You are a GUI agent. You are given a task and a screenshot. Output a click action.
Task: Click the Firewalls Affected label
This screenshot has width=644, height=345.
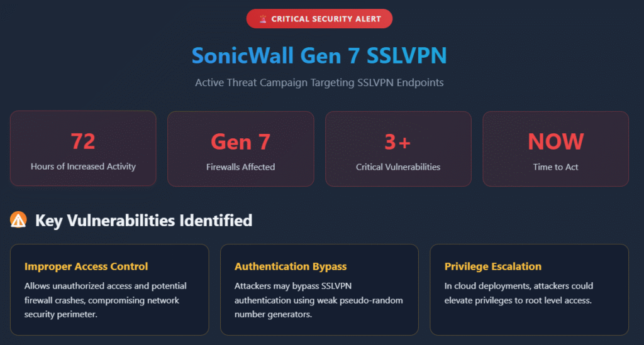pos(241,167)
